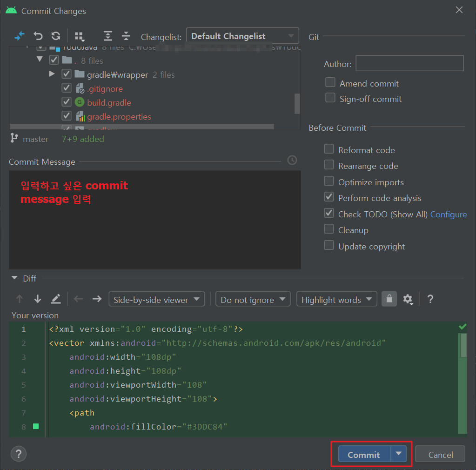Uncheck the 8 files folder checkbox
This screenshot has width=476, height=470.
pyautogui.click(x=54, y=60)
